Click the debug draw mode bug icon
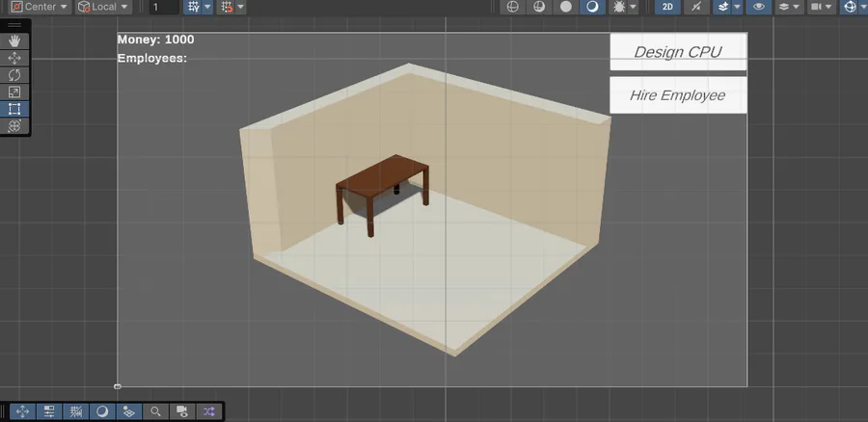The height and width of the screenshot is (422, 868). 618,7
